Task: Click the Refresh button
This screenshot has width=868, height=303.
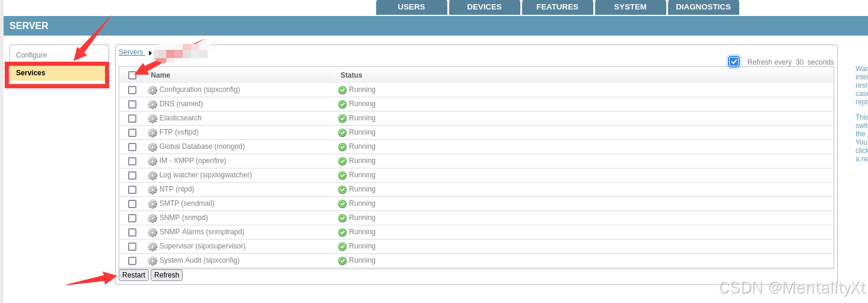Action: pos(167,275)
